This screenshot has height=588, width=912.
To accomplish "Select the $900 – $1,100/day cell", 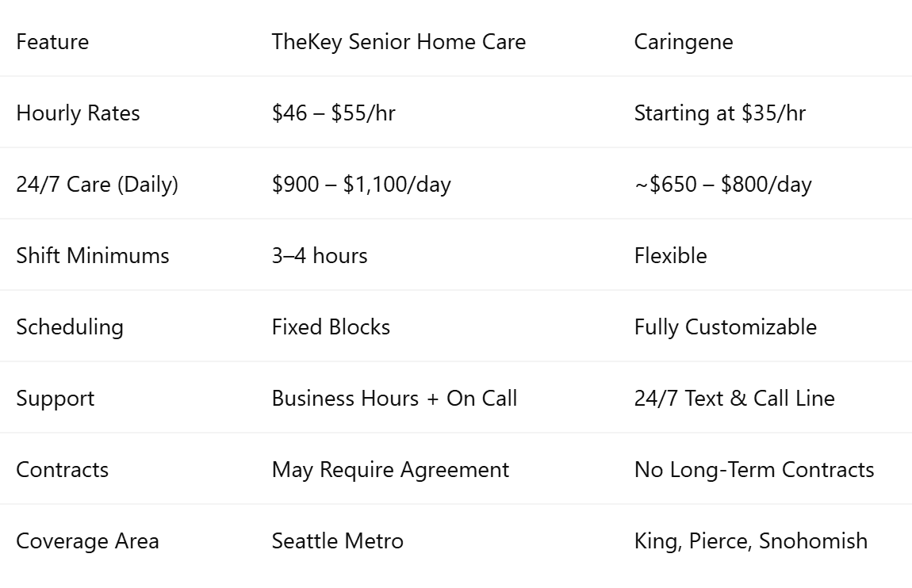I will click(x=361, y=185).
